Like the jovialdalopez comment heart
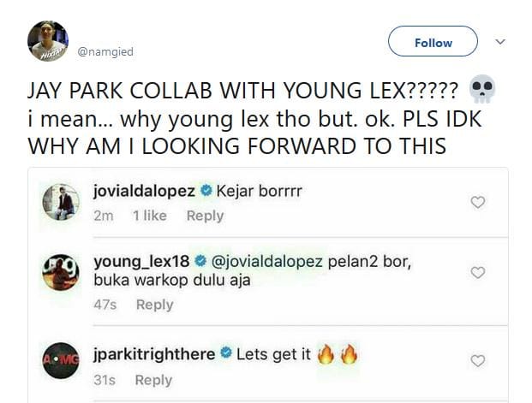Screen dimensions: 532x403 [x=479, y=203]
